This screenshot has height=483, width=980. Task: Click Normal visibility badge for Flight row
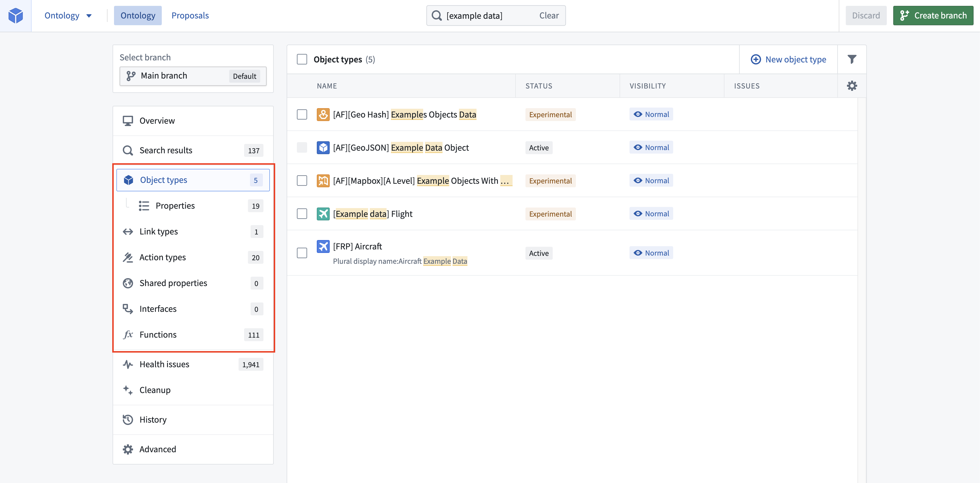click(x=651, y=214)
